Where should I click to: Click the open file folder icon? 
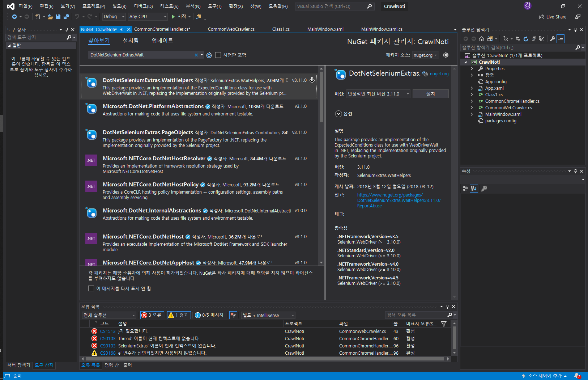pyautogui.click(x=50, y=17)
